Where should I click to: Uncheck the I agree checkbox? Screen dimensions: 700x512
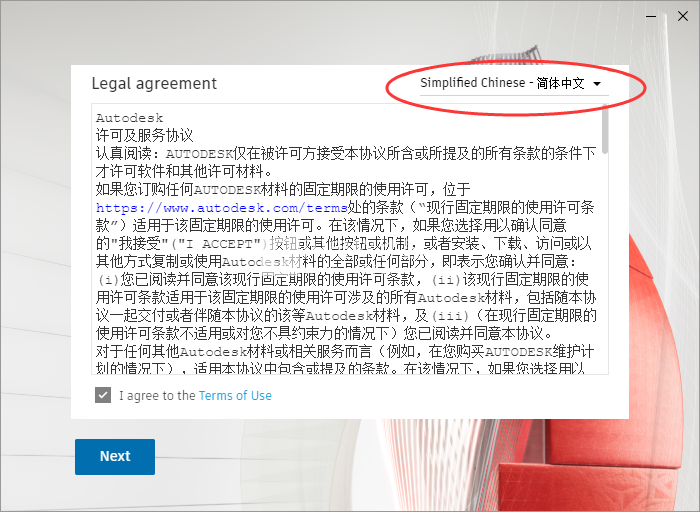coord(103,395)
